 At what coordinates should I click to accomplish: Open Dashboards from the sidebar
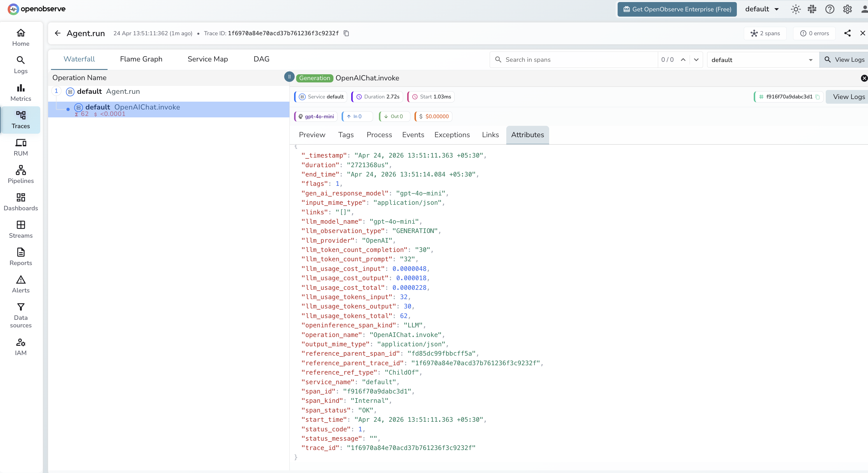point(21,202)
